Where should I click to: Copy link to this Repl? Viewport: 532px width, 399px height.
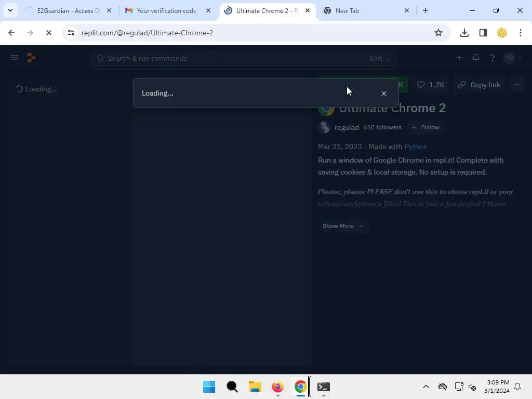tap(479, 85)
